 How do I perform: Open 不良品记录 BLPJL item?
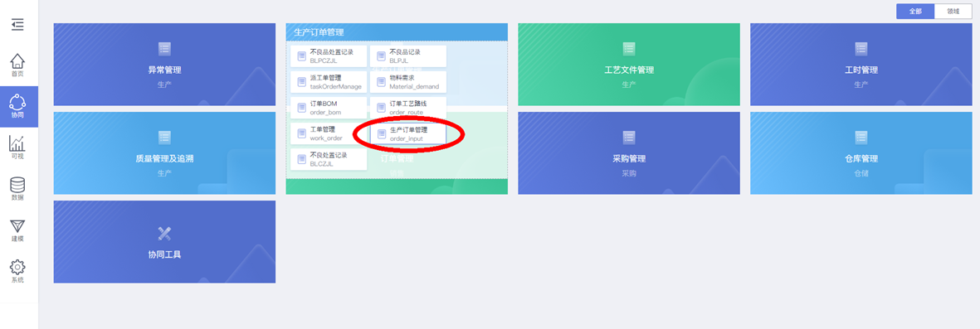pos(408,56)
